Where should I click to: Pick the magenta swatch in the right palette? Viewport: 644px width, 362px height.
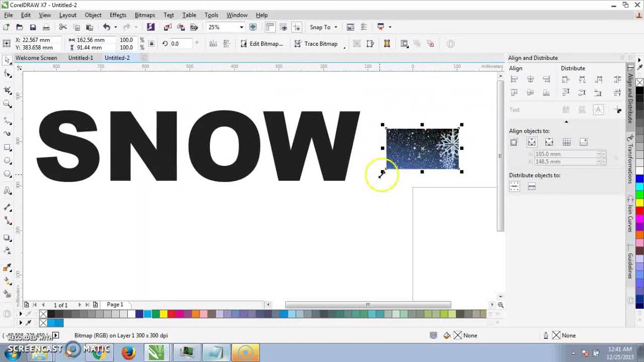pos(639,219)
